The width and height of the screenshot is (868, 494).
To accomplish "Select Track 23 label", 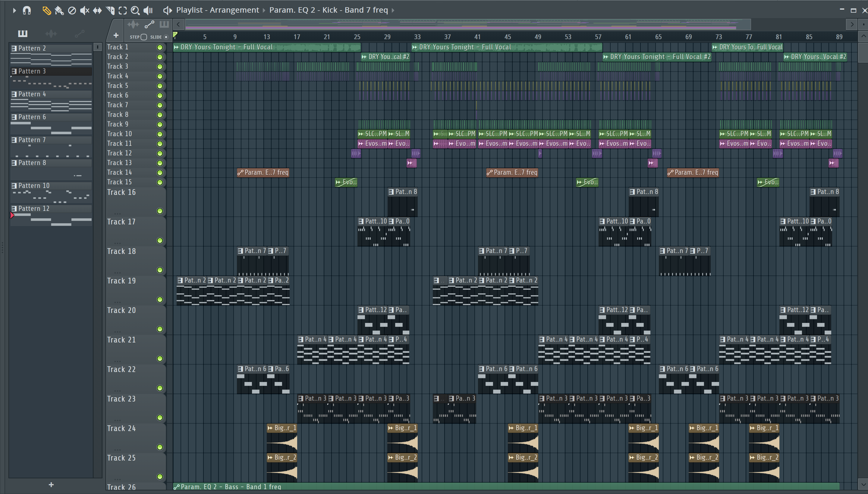I will point(121,399).
